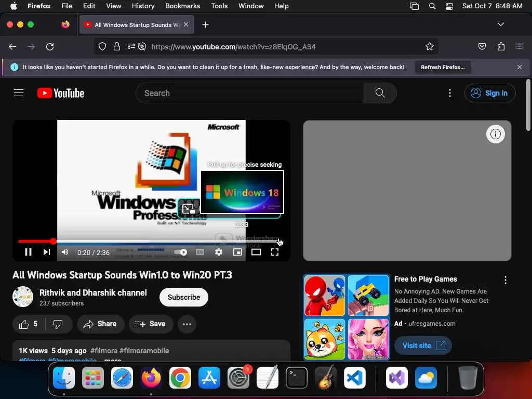Open Spotlight search in menu bar
The image size is (532, 399).
pos(432,6)
